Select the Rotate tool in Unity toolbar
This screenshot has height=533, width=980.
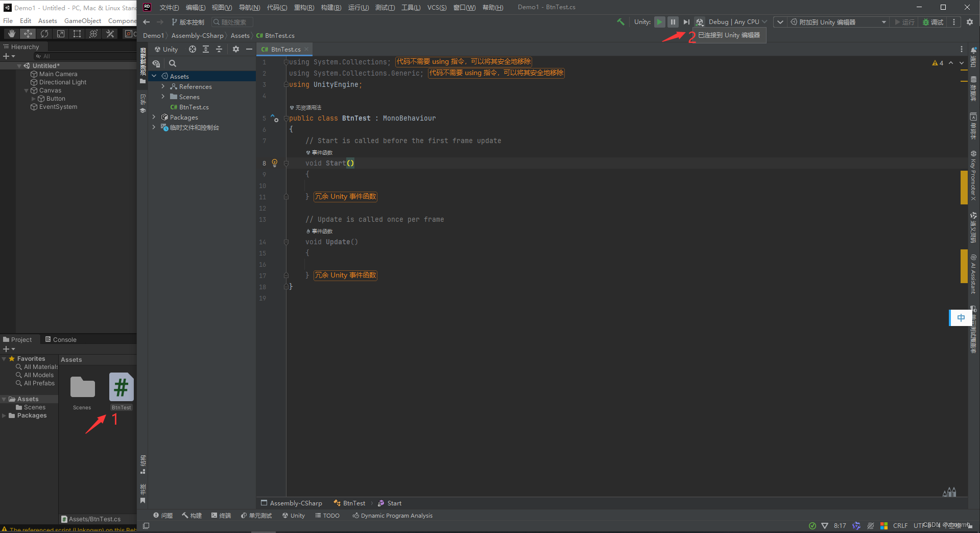click(44, 34)
